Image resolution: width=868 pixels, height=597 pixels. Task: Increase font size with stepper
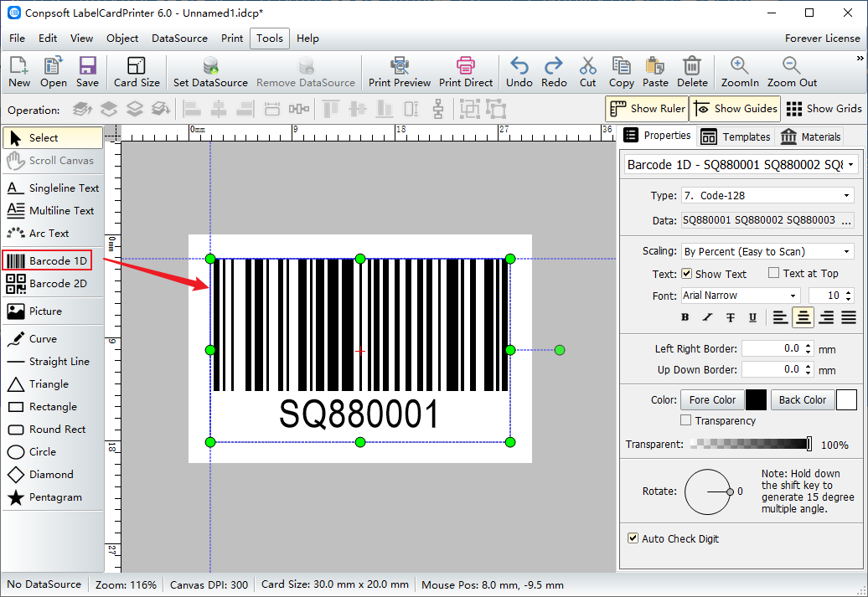(850, 291)
